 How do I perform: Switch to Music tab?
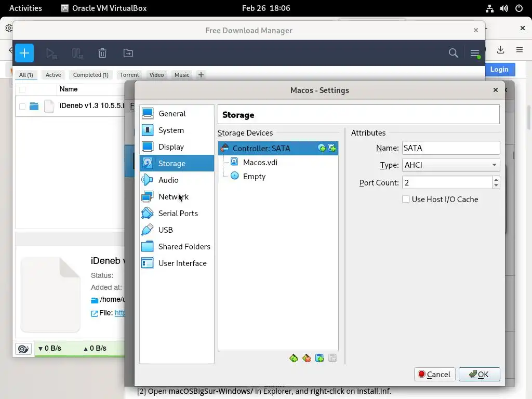click(182, 75)
